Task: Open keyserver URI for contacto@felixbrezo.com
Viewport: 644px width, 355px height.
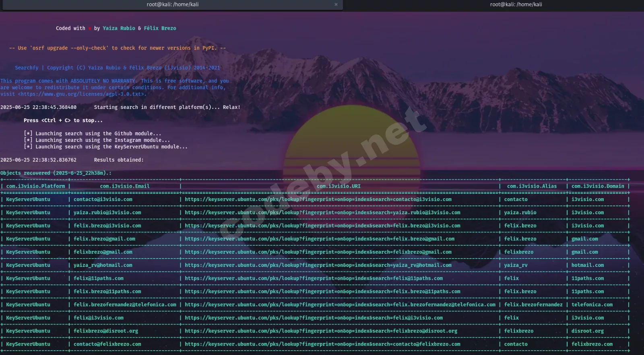Action: (322, 344)
